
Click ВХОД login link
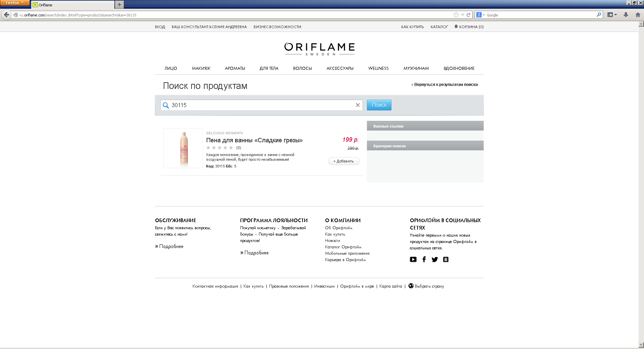160,27
